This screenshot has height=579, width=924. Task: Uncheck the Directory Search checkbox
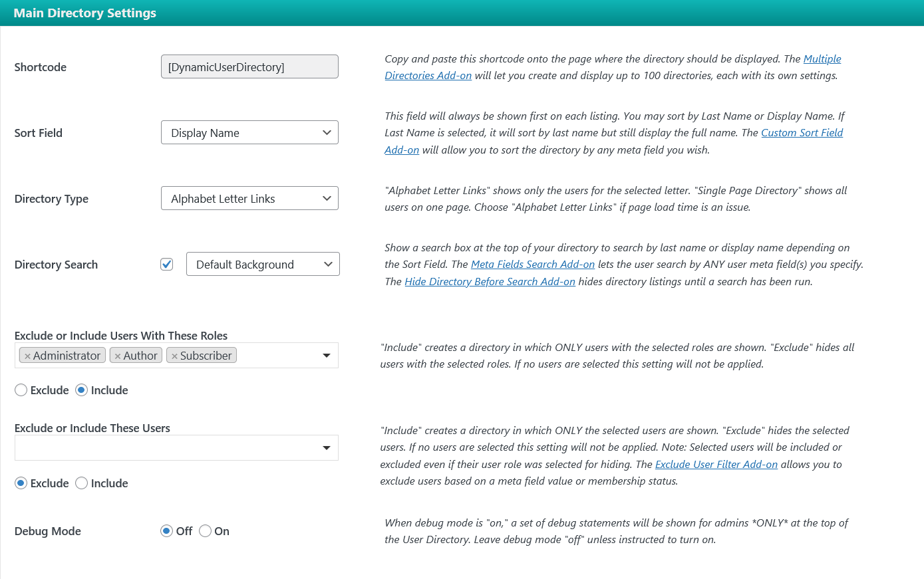click(x=167, y=265)
